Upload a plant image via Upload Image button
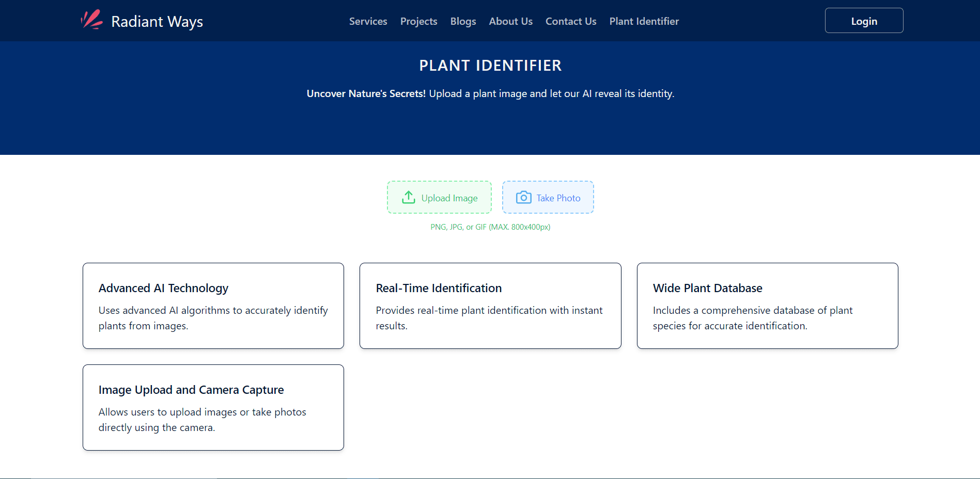 (x=439, y=197)
